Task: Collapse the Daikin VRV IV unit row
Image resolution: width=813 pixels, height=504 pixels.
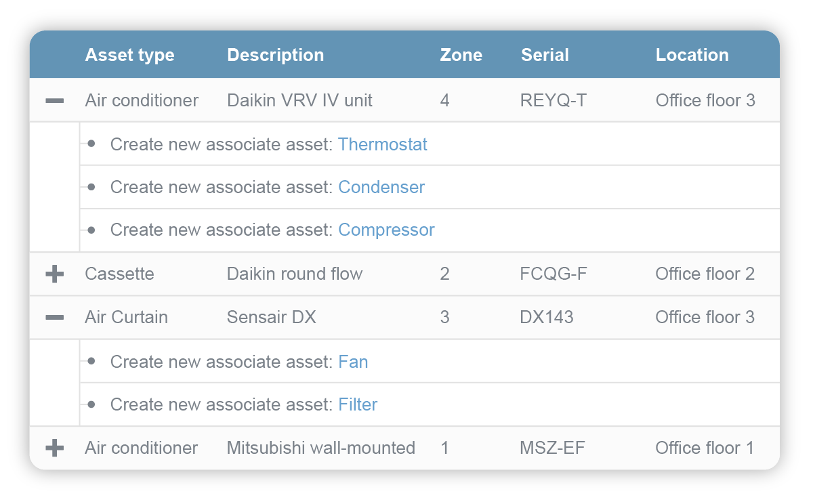Action: [x=55, y=101]
